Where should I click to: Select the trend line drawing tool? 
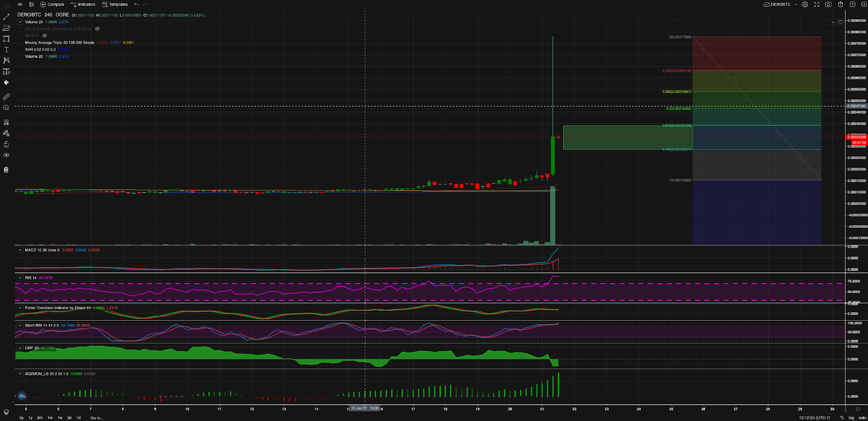click(x=7, y=17)
